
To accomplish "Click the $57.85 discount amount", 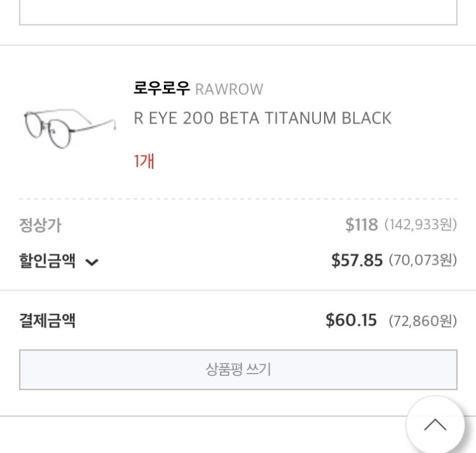I will point(357,260).
